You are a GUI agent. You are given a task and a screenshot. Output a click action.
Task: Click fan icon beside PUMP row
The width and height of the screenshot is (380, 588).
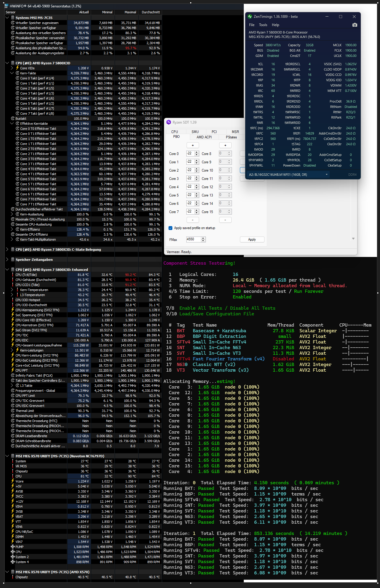click(13, 547)
